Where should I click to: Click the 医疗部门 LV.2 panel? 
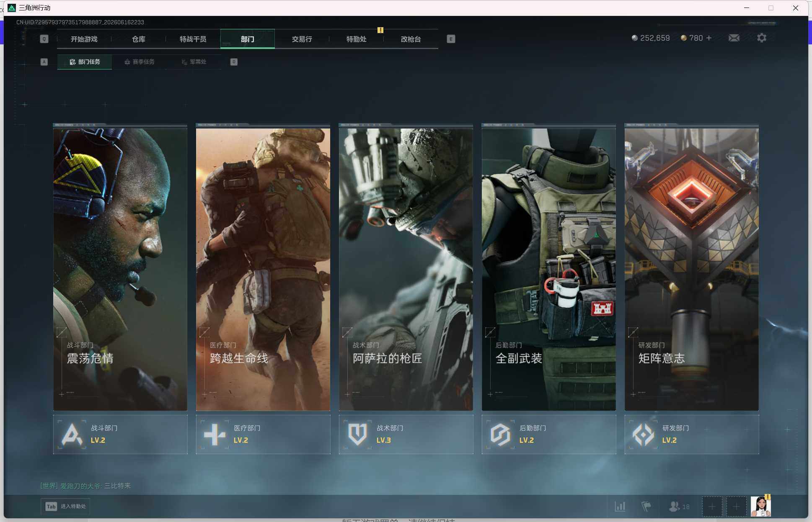(263, 435)
